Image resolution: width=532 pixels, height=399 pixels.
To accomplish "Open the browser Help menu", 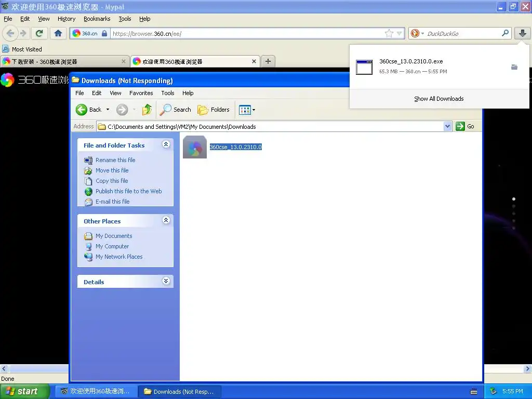I will coord(144,19).
